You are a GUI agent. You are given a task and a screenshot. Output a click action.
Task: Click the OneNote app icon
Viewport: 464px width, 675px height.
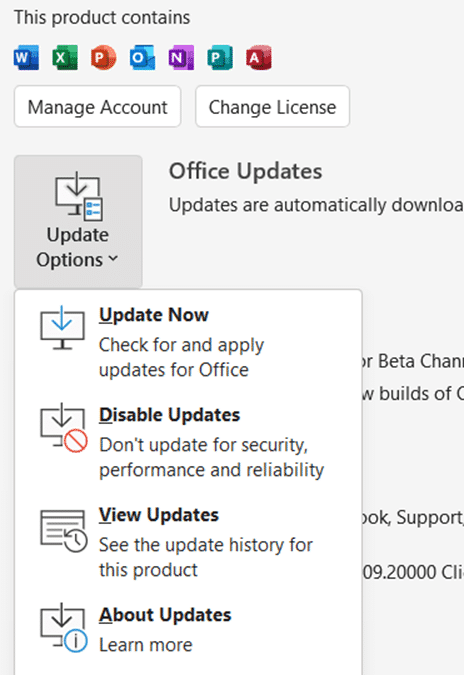click(x=181, y=57)
